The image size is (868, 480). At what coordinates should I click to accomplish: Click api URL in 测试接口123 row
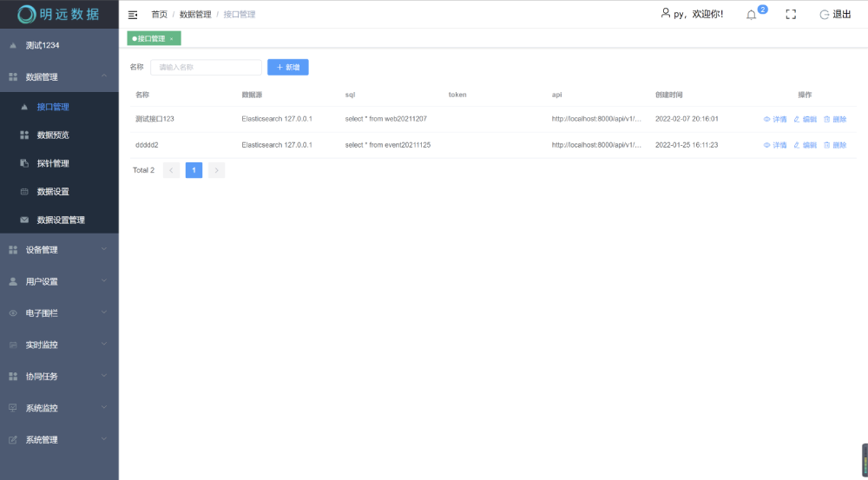pyautogui.click(x=597, y=119)
